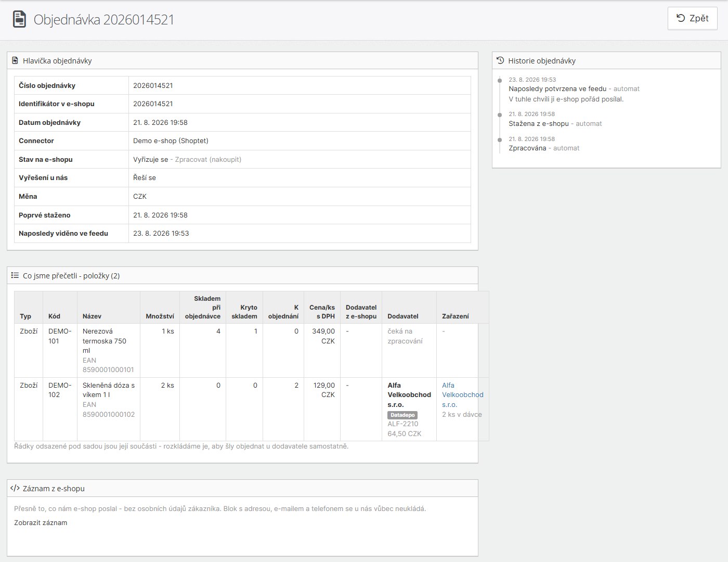This screenshot has width=728, height=562.
Task: Click EAN 8590001000102
Action: click(108, 410)
